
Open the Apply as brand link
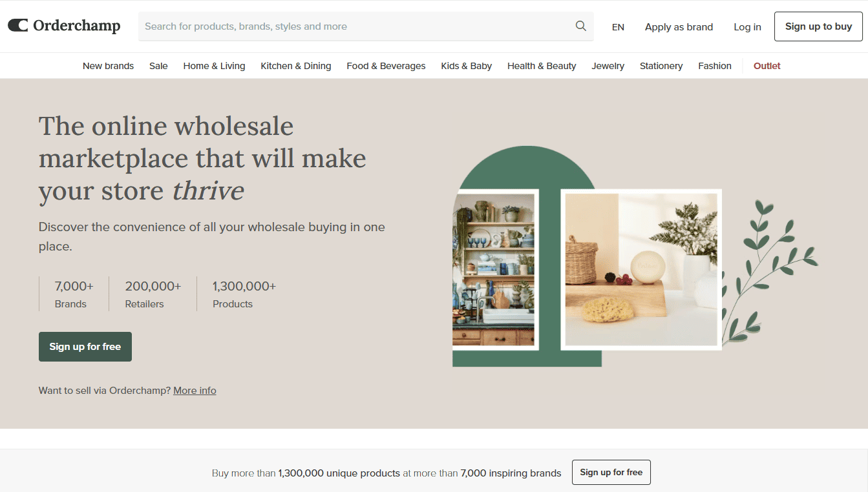pos(679,27)
